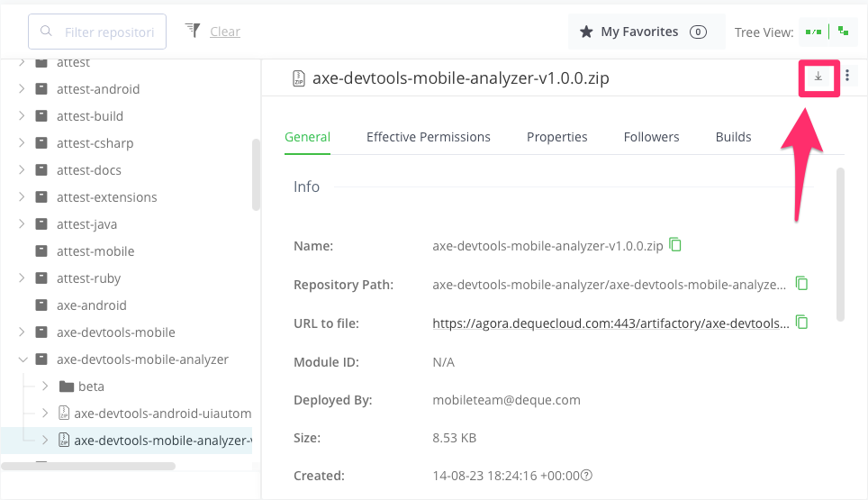Screen dimensions: 868x500
Task: Click the Clear filter link
Action: click(x=225, y=32)
